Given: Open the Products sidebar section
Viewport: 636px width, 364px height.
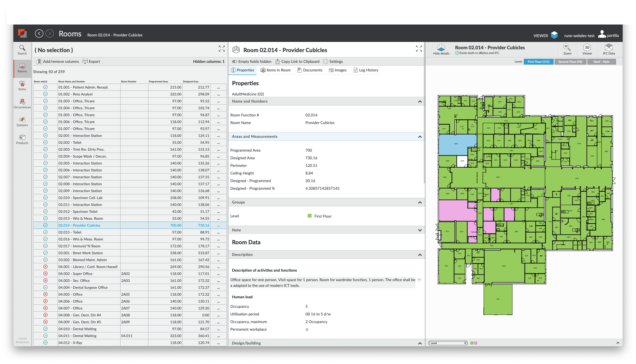Looking at the screenshot, I should (22, 139).
